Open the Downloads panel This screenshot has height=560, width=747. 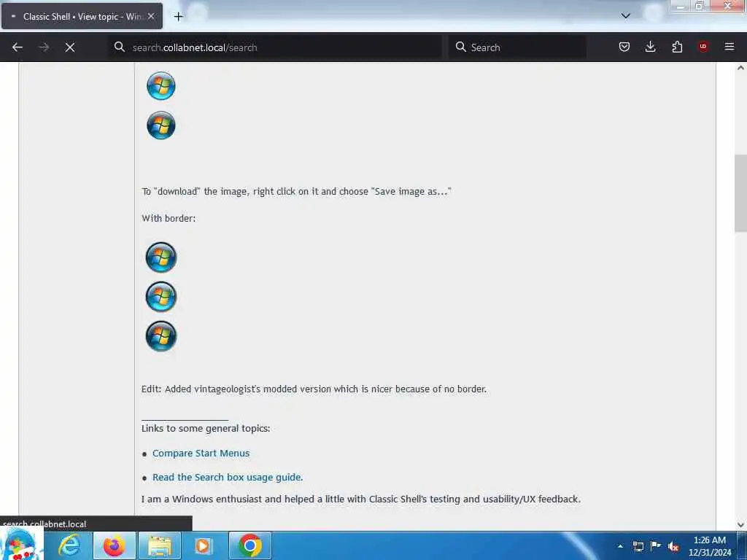[650, 47]
